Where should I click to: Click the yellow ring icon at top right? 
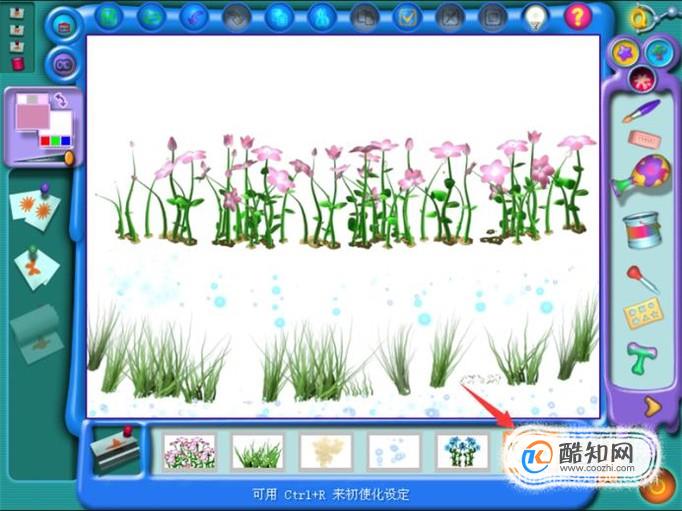click(x=639, y=19)
